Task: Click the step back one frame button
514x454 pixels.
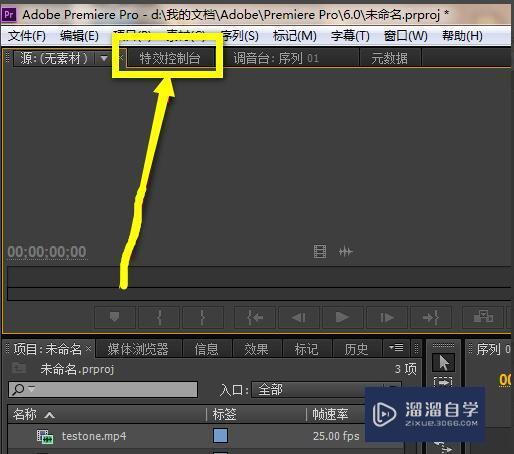Action: (x=299, y=317)
